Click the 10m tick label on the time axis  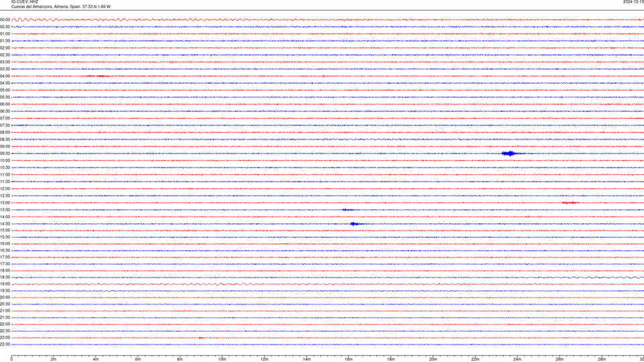[222, 359]
